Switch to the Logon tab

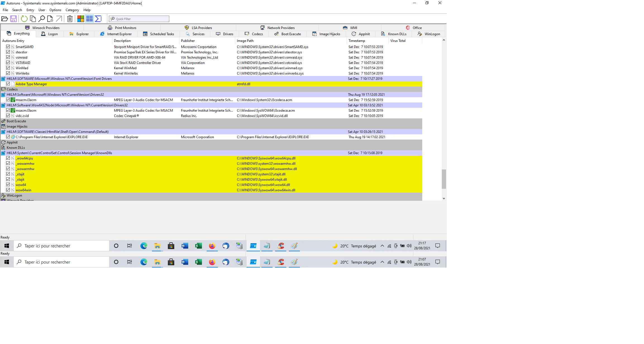[x=49, y=34]
